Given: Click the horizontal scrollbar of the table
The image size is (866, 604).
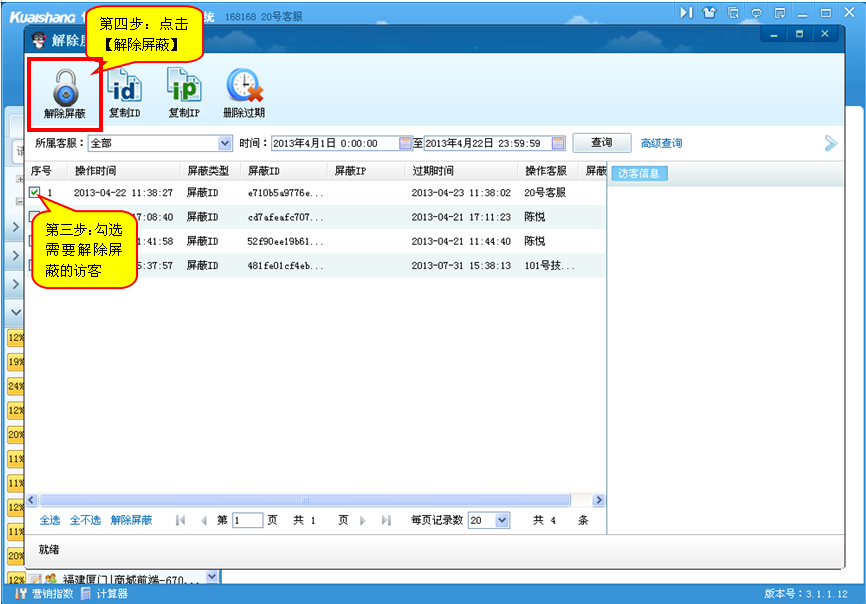Looking at the screenshot, I should pyautogui.click(x=305, y=500).
